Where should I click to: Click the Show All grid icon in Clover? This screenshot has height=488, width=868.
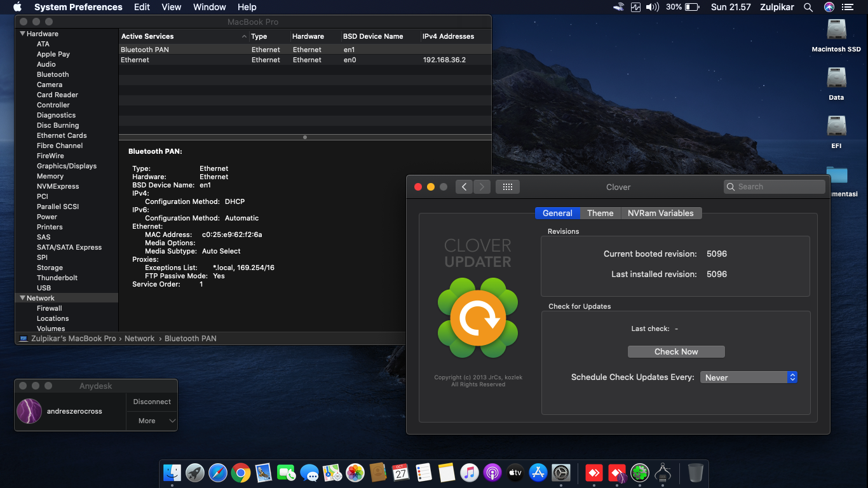tap(507, 187)
